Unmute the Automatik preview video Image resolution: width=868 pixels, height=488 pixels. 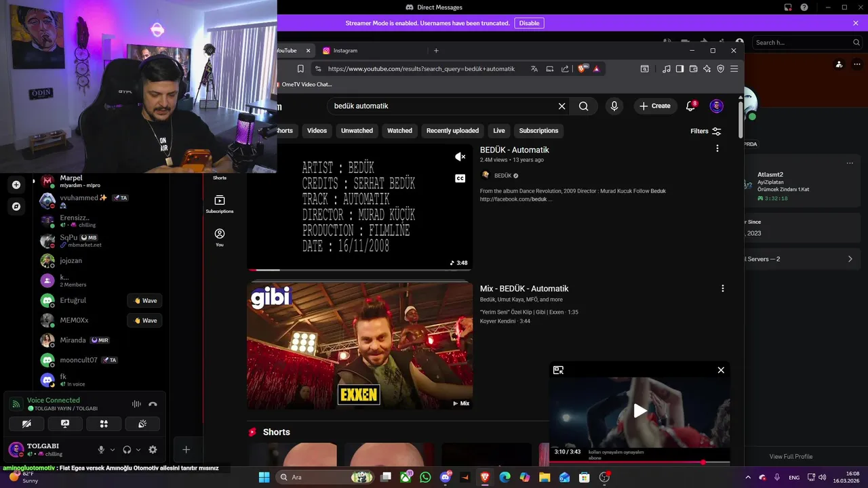coord(460,157)
